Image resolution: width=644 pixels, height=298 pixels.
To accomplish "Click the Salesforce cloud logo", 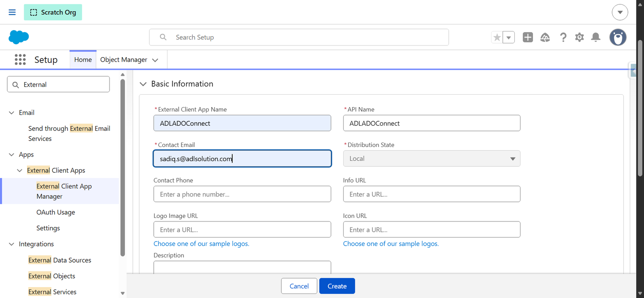I will pyautogui.click(x=19, y=37).
